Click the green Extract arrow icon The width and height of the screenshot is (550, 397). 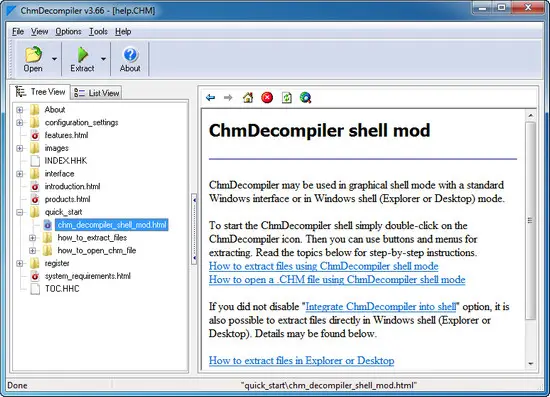coord(83,54)
